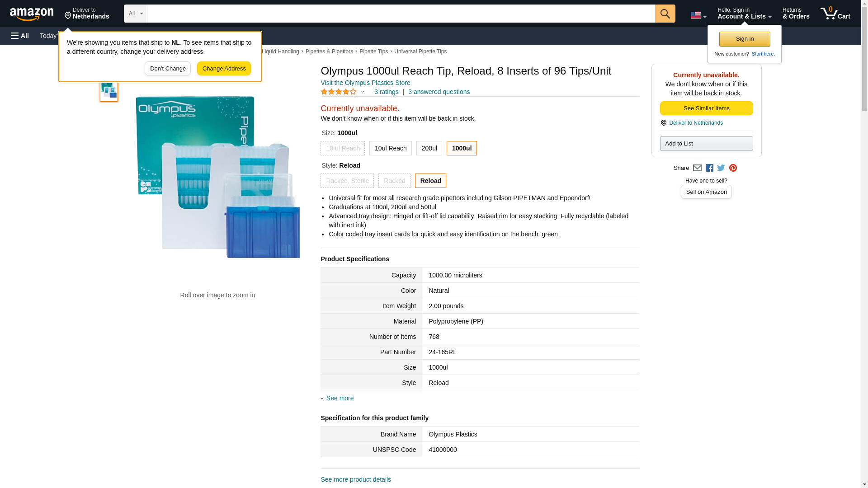Choose the Racked style option
This screenshot has height=488, width=868.
click(394, 181)
